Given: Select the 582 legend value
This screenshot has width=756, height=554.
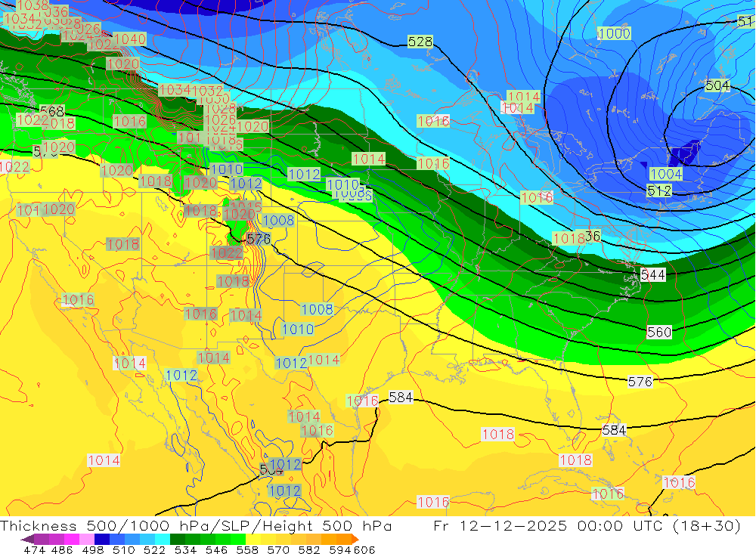Looking at the screenshot, I should click(309, 549).
